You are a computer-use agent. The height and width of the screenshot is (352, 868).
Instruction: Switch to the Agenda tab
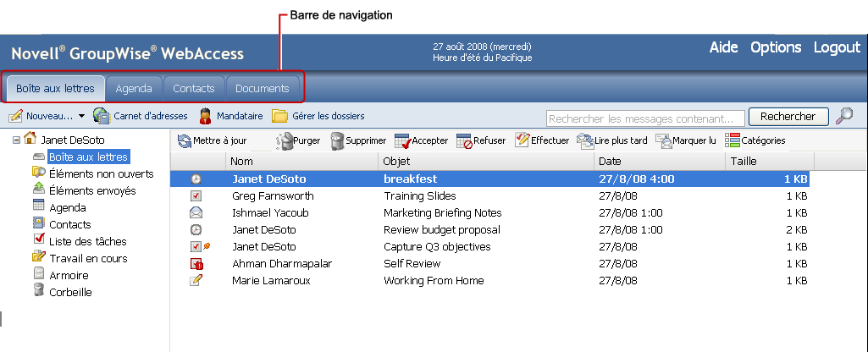[x=134, y=88]
